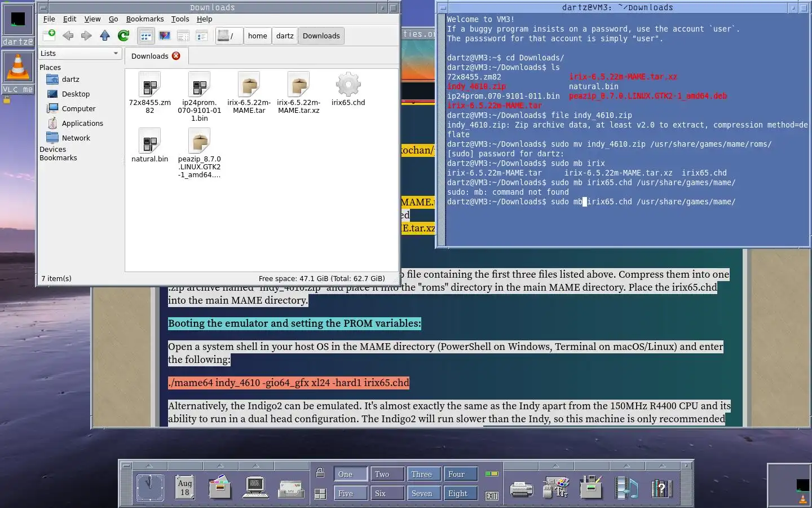The height and width of the screenshot is (508, 812).
Task: Open the multimedia film-and-note icon
Action: (626, 487)
